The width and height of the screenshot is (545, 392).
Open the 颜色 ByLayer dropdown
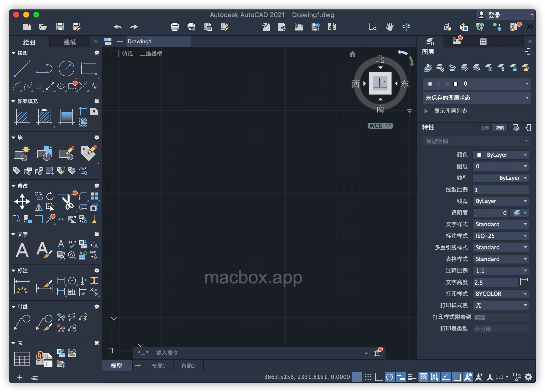point(500,155)
